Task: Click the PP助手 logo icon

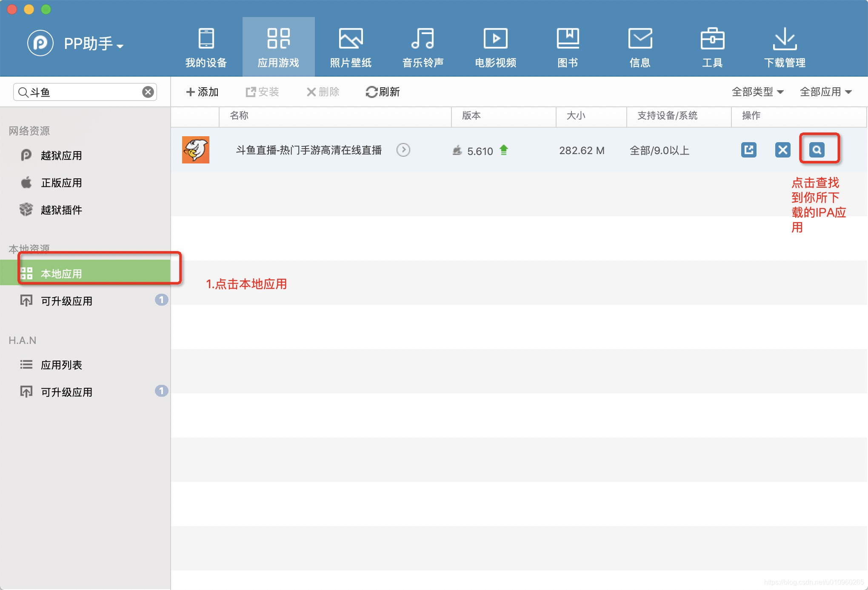Action: [40, 43]
